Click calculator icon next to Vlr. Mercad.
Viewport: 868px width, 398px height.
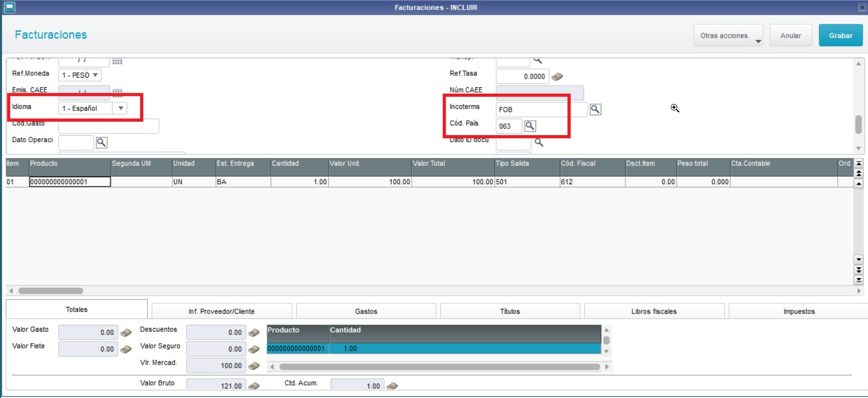254,366
